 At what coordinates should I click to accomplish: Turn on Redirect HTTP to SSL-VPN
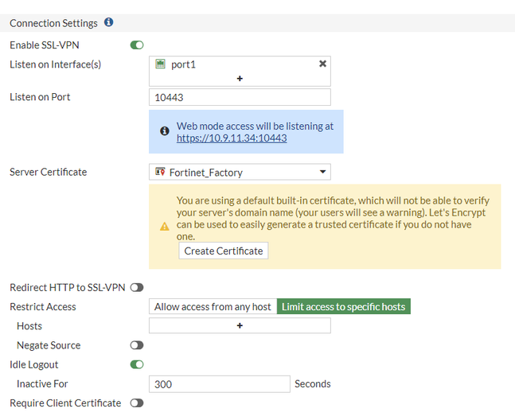click(x=137, y=287)
